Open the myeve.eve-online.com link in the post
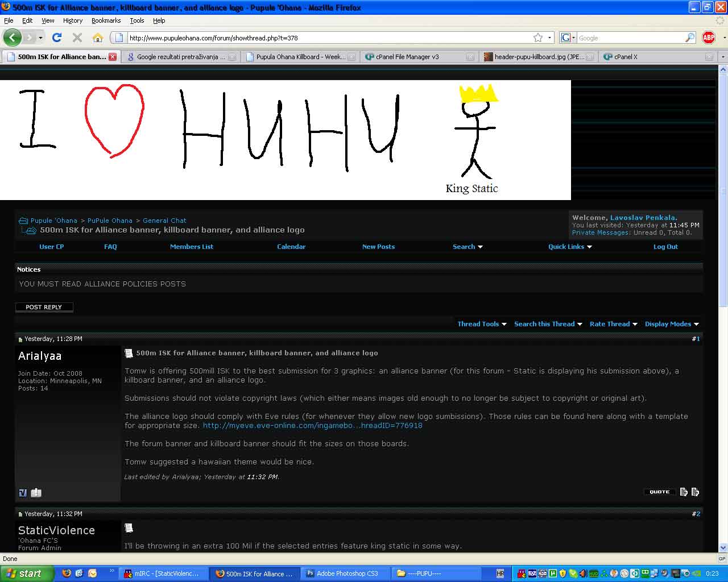 [x=312, y=426]
